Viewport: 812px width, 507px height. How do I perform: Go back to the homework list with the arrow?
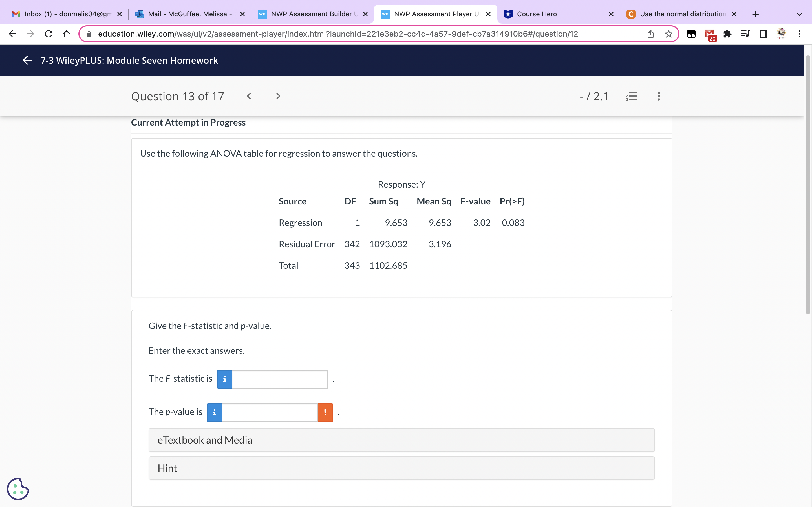point(27,60)
